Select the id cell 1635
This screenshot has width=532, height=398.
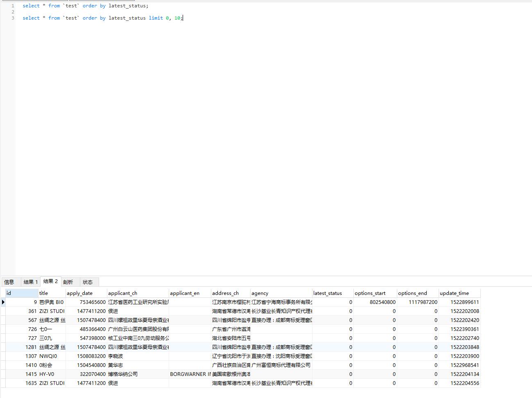point(22,383)
